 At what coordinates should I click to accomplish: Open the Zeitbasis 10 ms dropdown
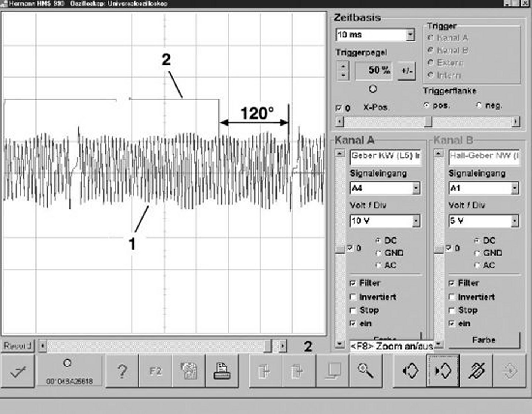[x=410, y=35]
